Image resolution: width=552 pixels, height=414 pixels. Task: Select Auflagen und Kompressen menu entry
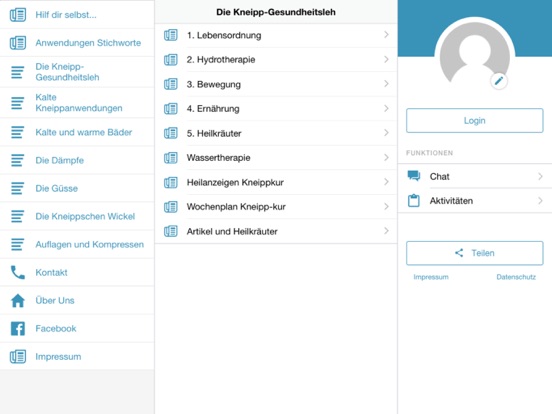click(x=77, y=244)
